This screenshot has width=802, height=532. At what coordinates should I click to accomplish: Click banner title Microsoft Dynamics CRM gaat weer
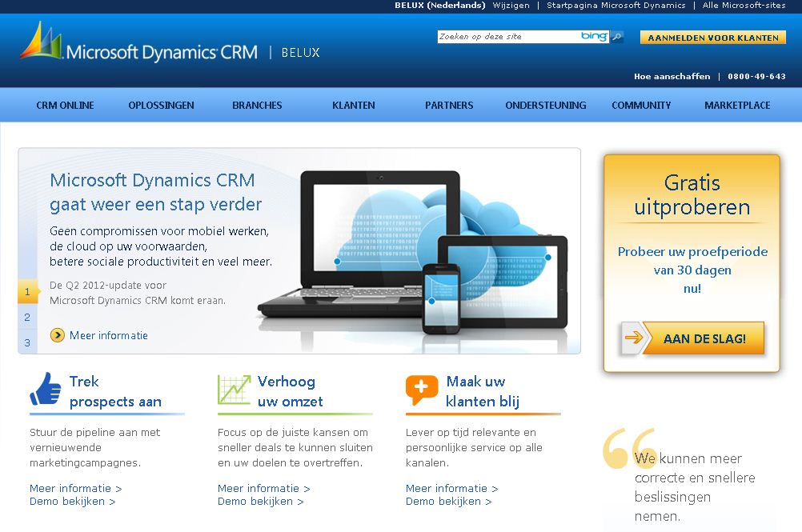pyautogui.click(x=155, y=192)
